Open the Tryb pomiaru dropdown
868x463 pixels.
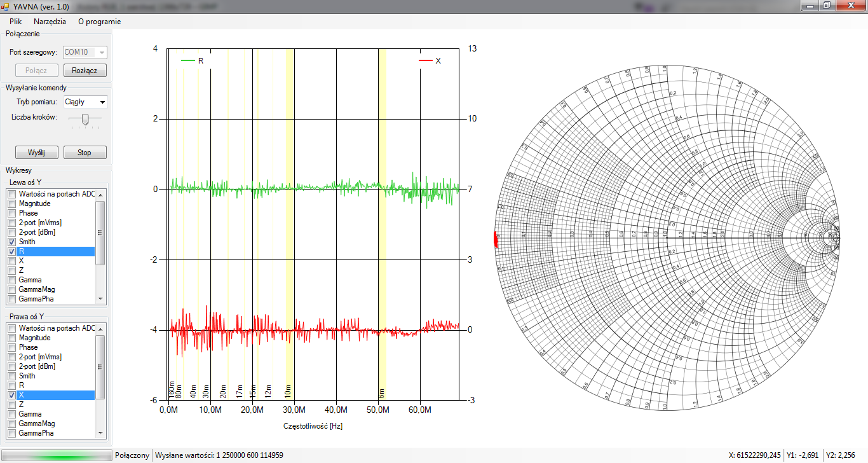pyautogui.click(x=102, y=102)
